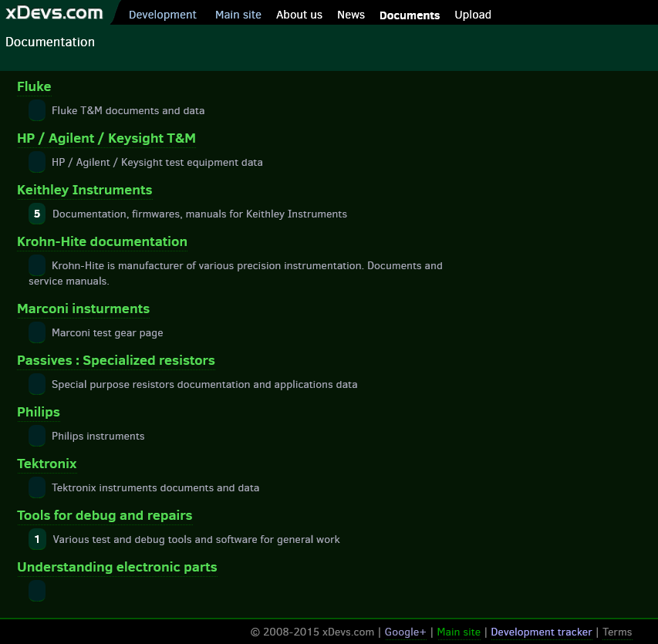
Task: Click the count badge beside Fluke description
Action: click(37, 110)
